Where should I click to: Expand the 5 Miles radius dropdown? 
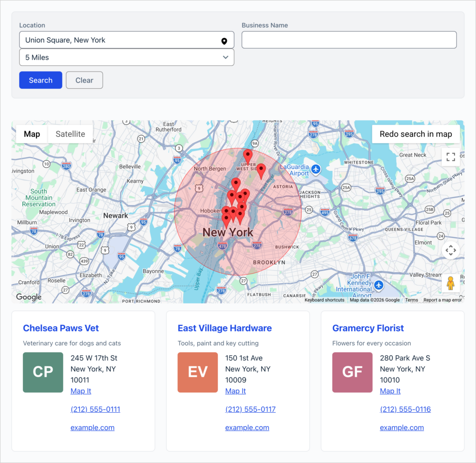point(126,57)
